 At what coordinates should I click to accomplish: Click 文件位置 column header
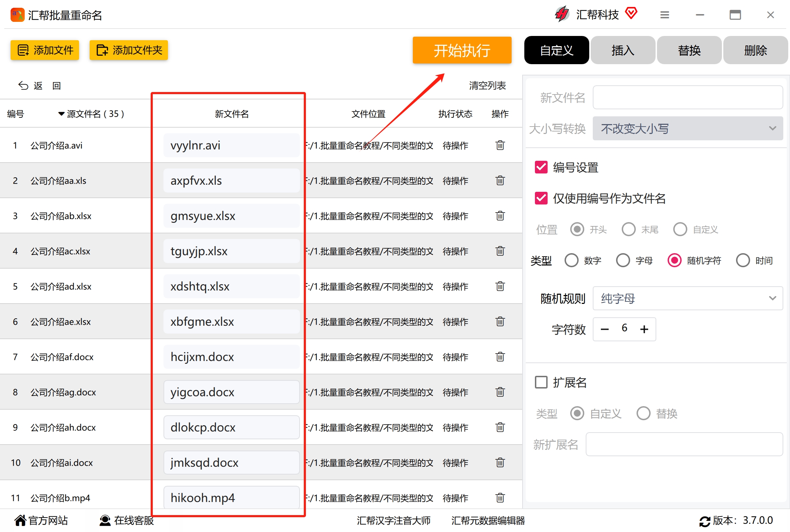coord(368,114)
